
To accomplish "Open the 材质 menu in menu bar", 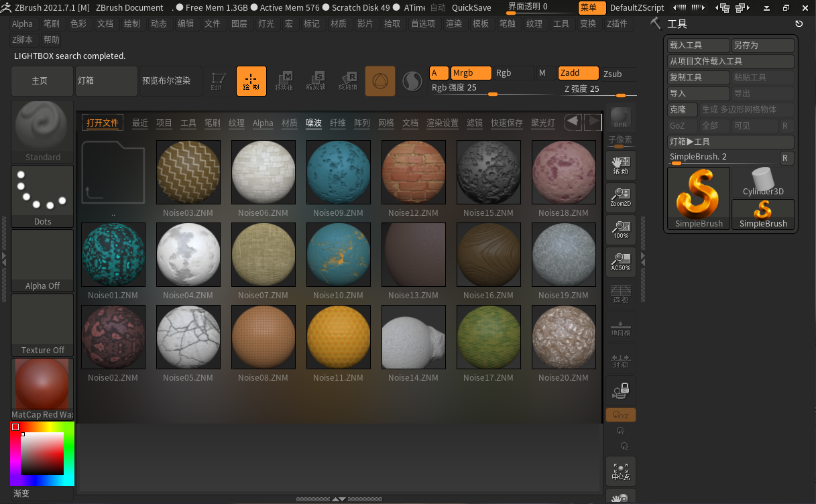I will [339, 23].
